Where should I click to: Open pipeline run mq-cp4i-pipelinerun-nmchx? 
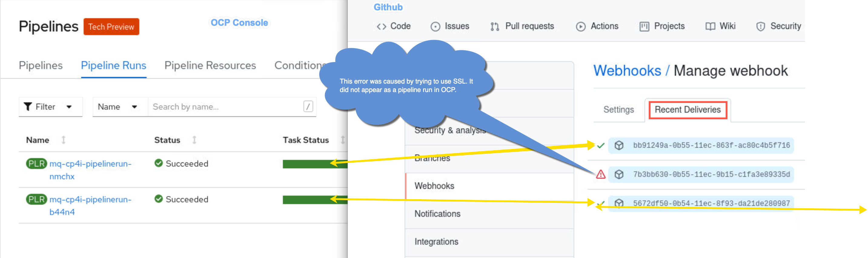tap(90, 170)
